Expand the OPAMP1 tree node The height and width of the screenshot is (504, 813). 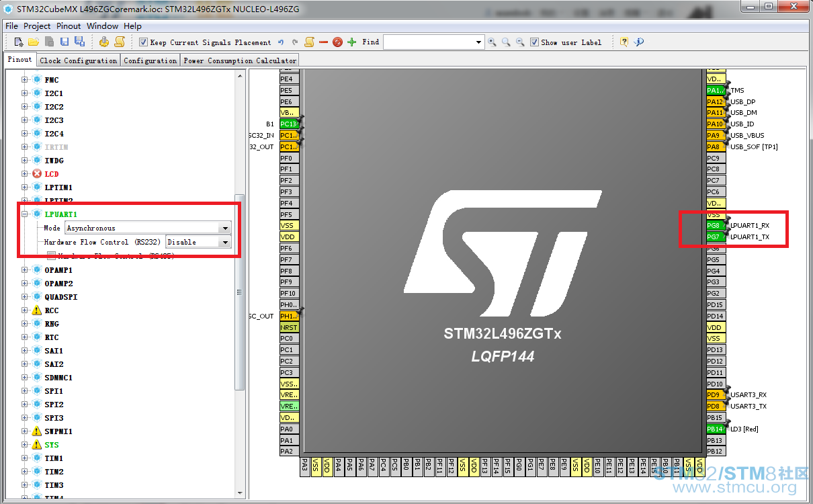[24, 269]
